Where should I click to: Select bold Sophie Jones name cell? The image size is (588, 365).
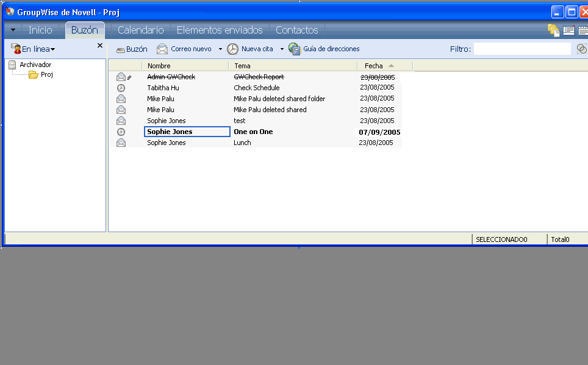(x=187, y=132)
